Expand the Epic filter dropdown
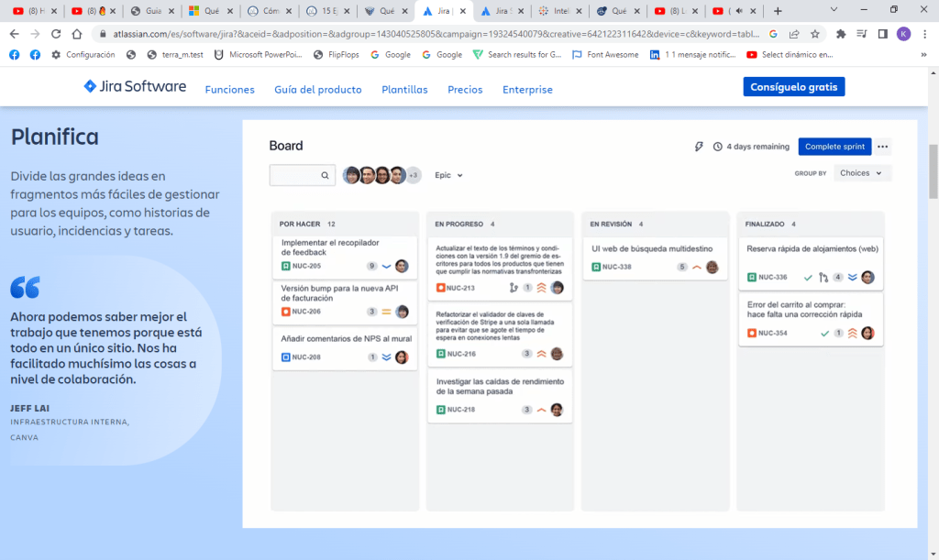Screen dimensions: 939x560 [x=448, y=175]
